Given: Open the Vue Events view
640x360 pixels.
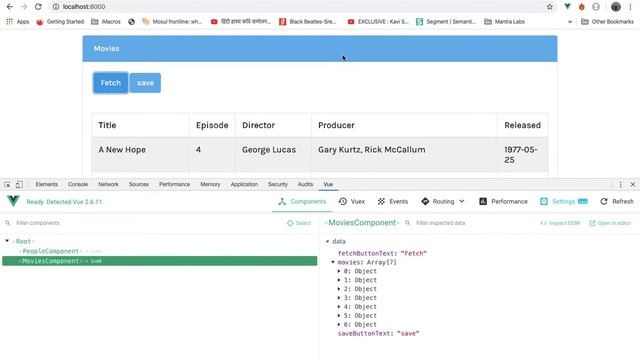Looking at the screenshot, I should 393,202.
